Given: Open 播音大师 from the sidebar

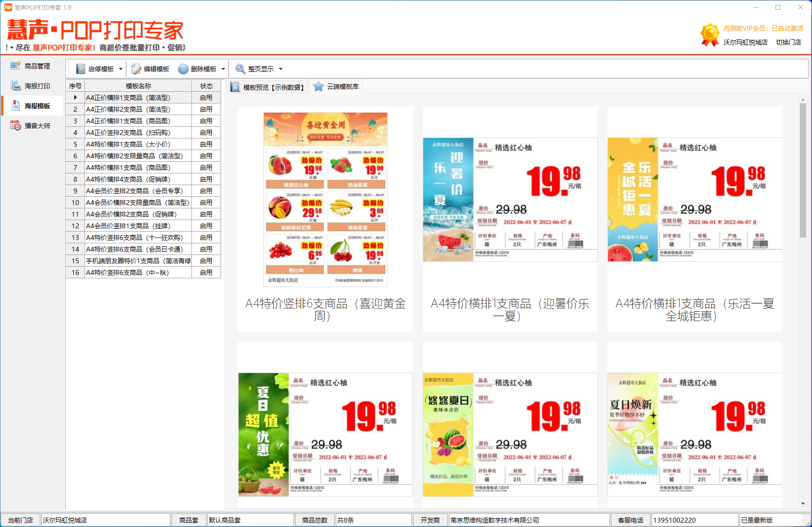Looking at the screenshot, I should click(15, 125).
